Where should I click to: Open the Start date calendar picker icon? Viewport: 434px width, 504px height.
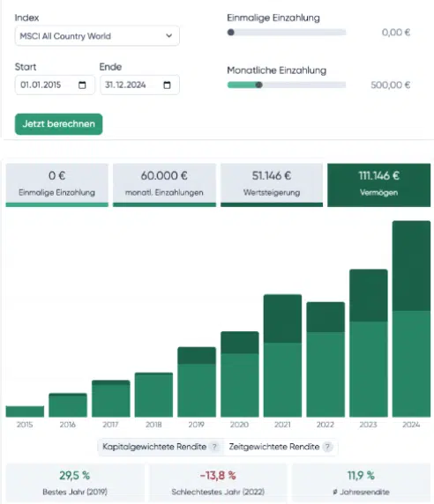82,85
